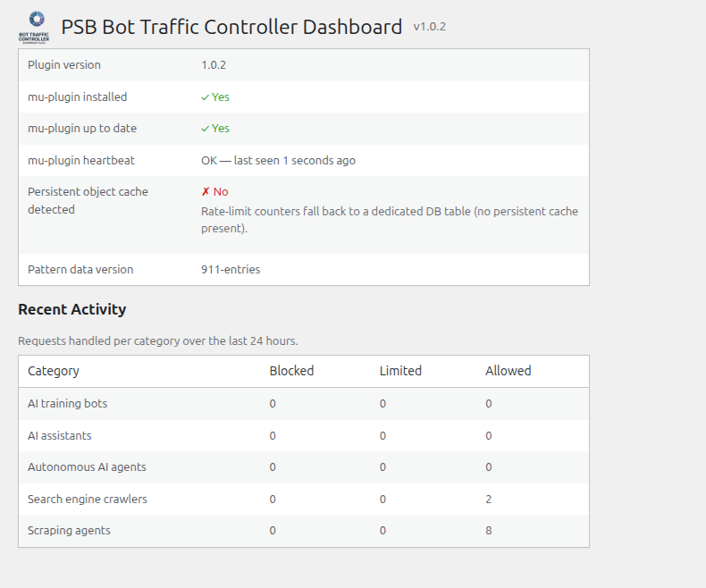706x588 pixels.
Task: Click the Bot Traffic Controller logo
Action: point(34,27)
